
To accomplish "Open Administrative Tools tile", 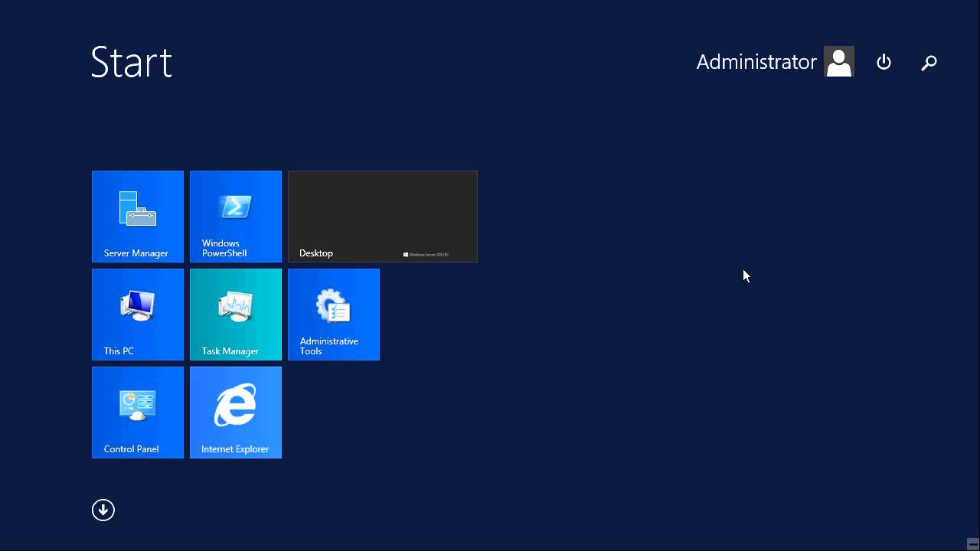I will tap(334, 315).
